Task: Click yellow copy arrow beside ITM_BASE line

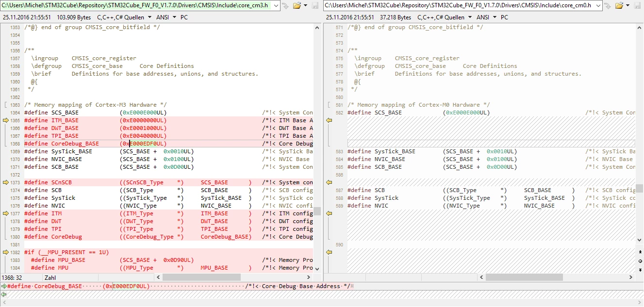Action: point(6,120)
